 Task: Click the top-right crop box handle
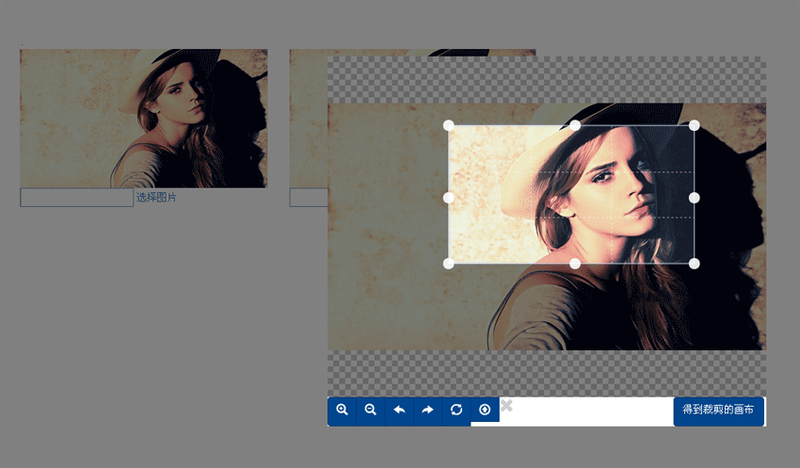coord(694,126)
